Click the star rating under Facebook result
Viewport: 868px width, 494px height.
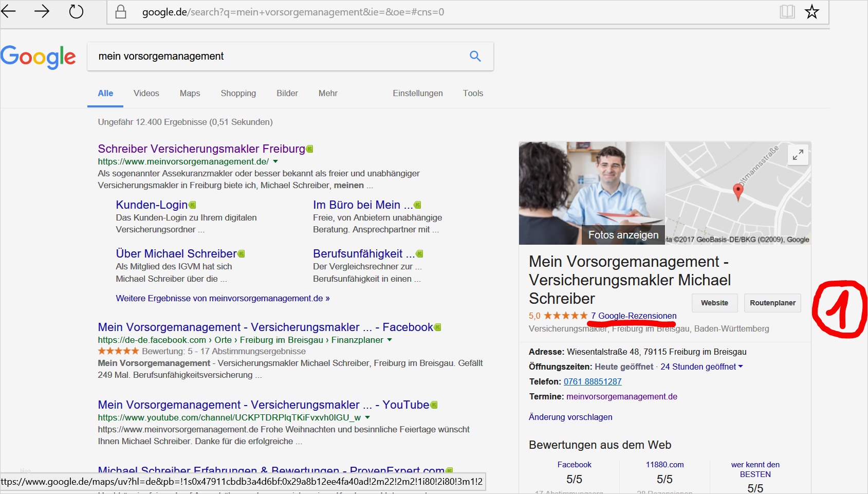(118, 351)
